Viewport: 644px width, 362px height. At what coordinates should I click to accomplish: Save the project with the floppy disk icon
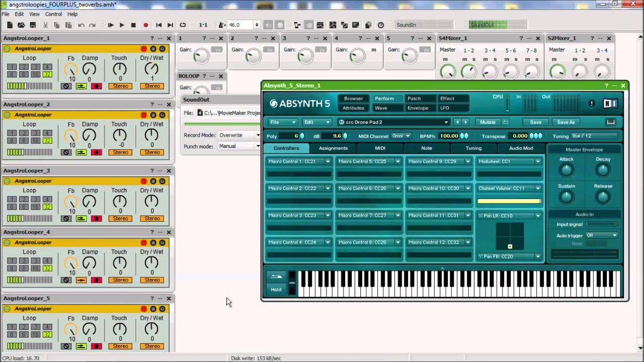click(x=33, y=25)
